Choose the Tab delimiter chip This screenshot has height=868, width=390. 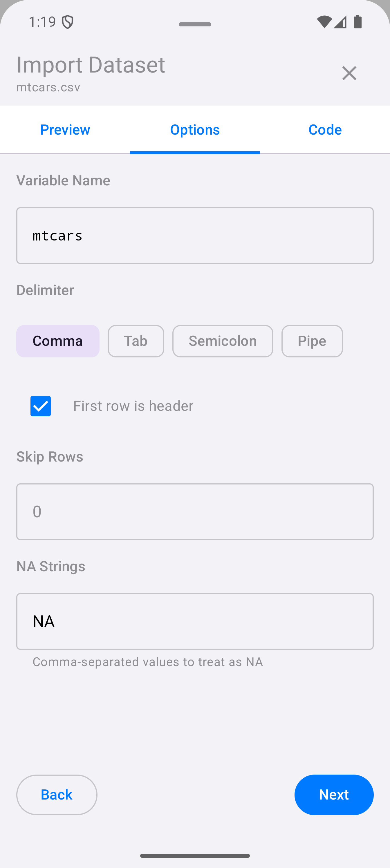pos(136,341)
